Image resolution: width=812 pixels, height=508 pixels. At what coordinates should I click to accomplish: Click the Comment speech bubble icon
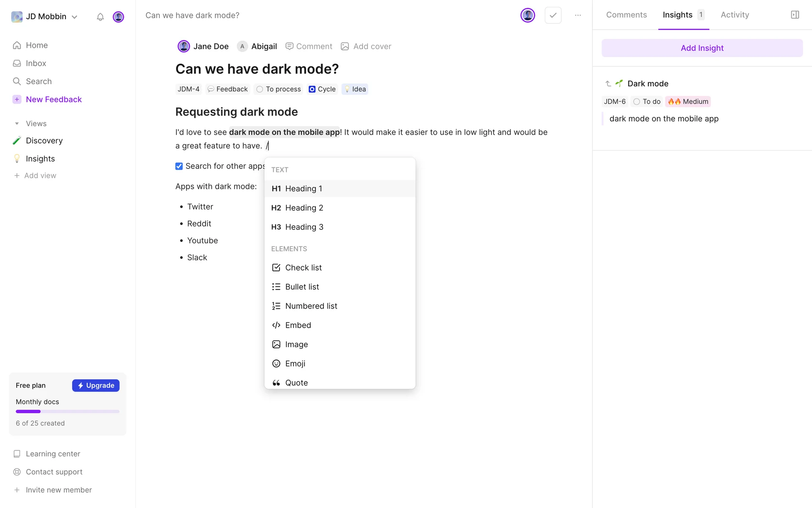pos(289,47)
